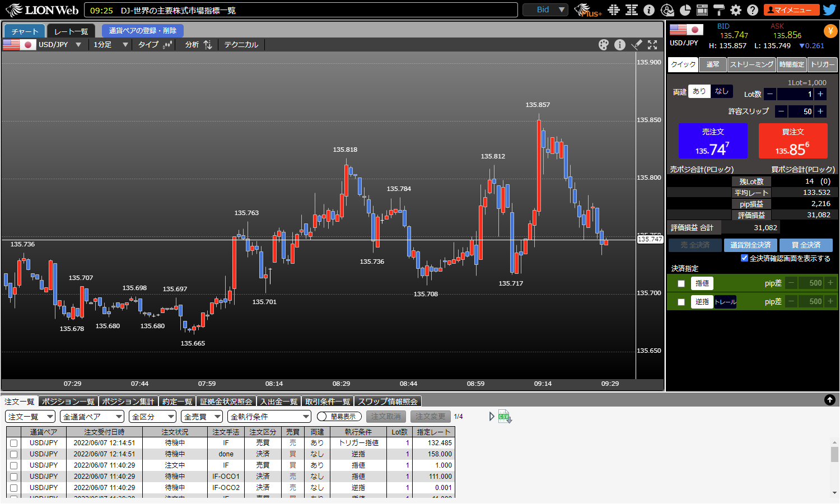Download orders with the CSV export icon
840x504 pixels.
pos(505,417)
